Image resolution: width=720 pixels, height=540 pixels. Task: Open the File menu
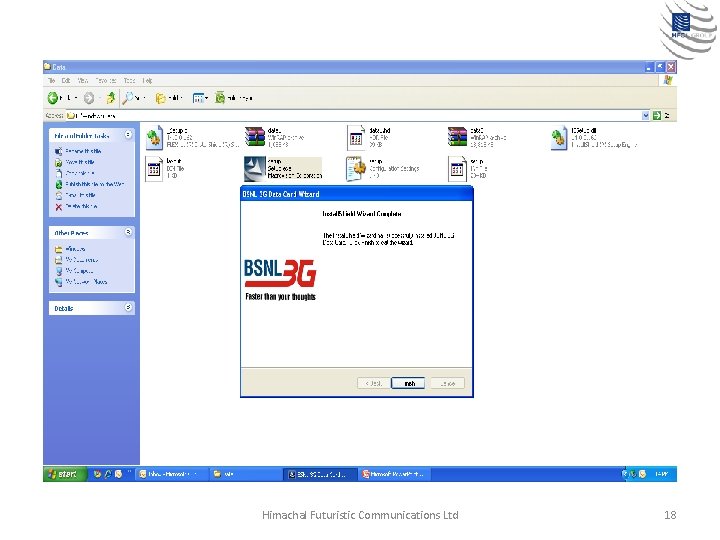(51, 80)
